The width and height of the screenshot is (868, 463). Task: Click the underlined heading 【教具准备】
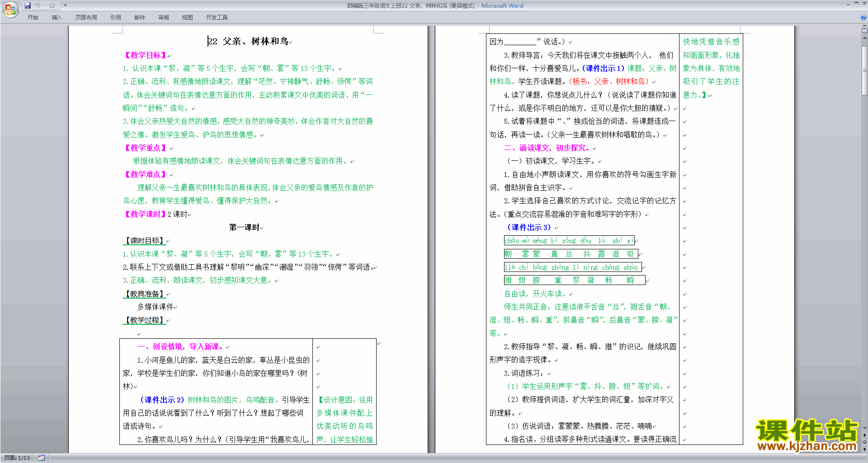tap(144, 294)
